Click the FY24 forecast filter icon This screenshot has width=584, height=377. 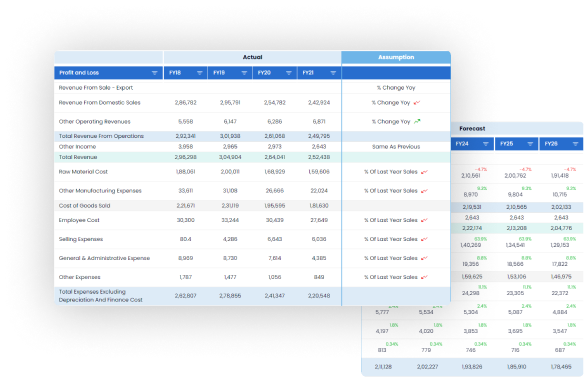coord(486,144)
